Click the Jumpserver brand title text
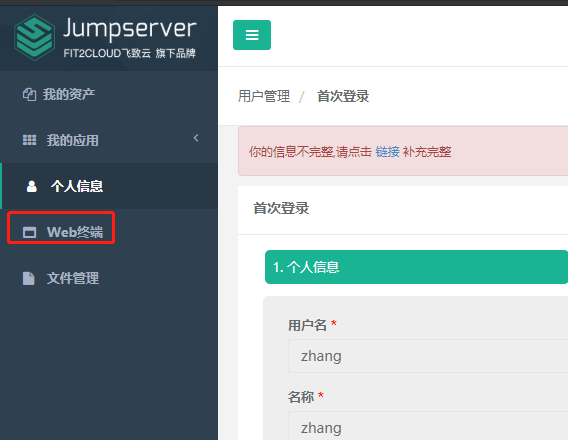568x440 pixels. [x=130, y=29]
